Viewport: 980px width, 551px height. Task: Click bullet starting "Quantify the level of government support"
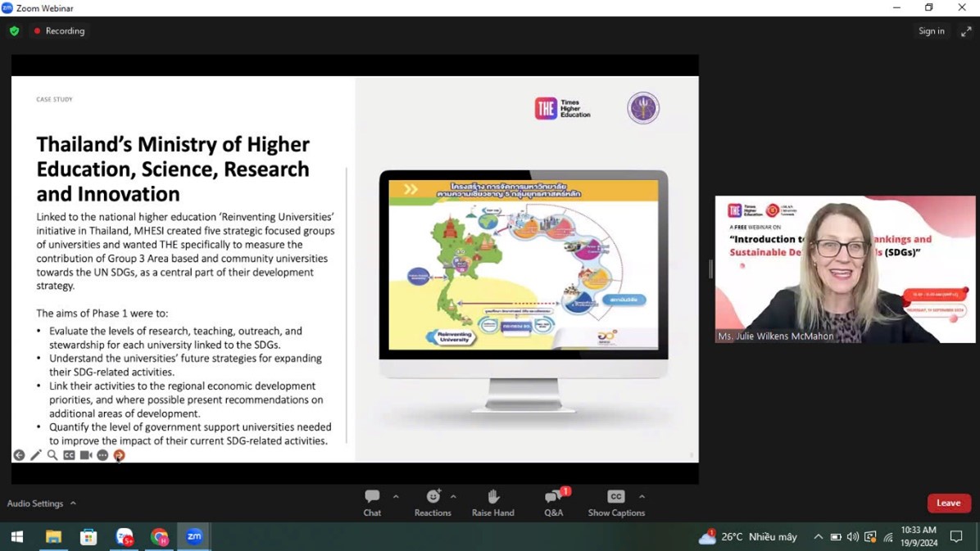point(190,434)
